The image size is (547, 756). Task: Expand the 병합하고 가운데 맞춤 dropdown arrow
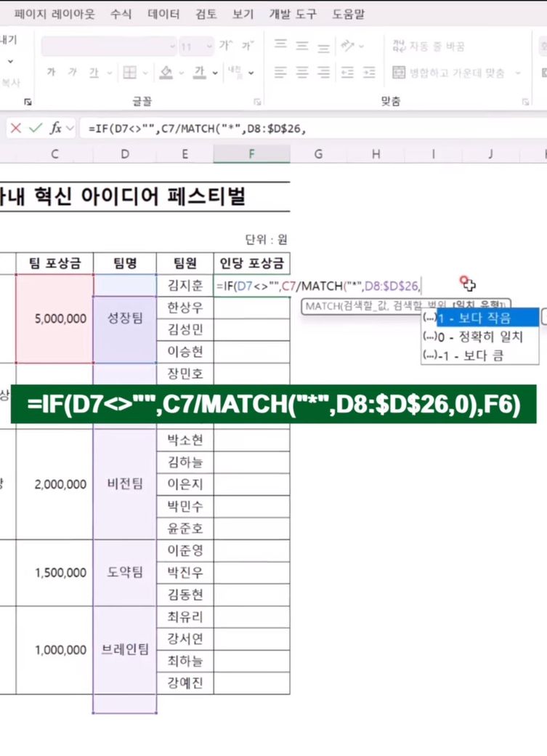[518, 73]
